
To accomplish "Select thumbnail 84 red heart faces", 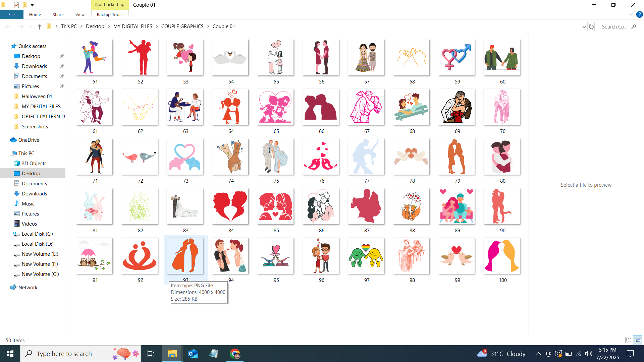I will point(230,206).
